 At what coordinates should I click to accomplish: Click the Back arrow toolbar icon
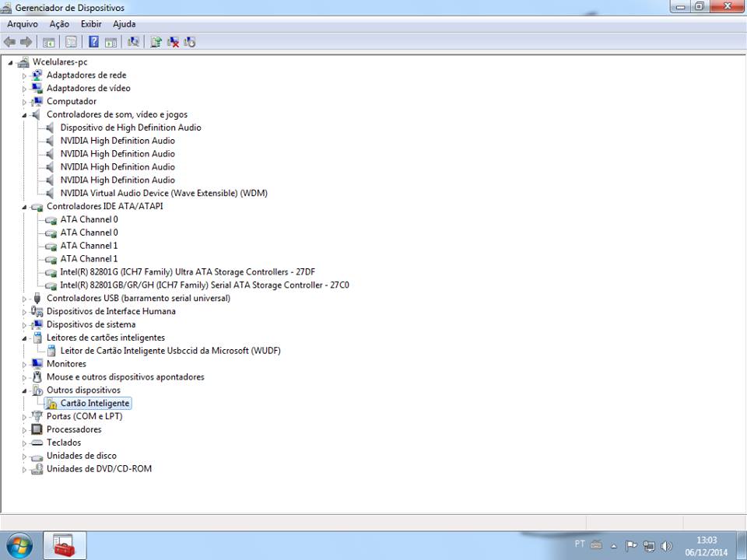[9, 42]
